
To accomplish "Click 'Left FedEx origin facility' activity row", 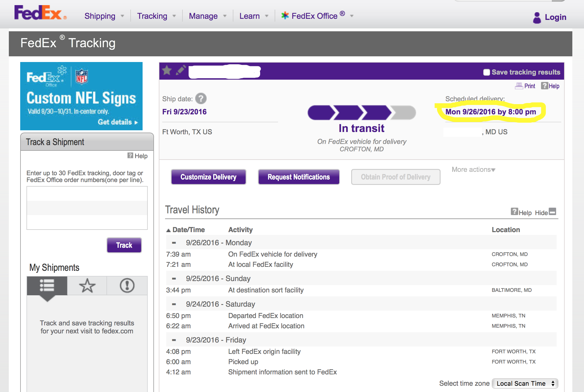I will 361,352.
